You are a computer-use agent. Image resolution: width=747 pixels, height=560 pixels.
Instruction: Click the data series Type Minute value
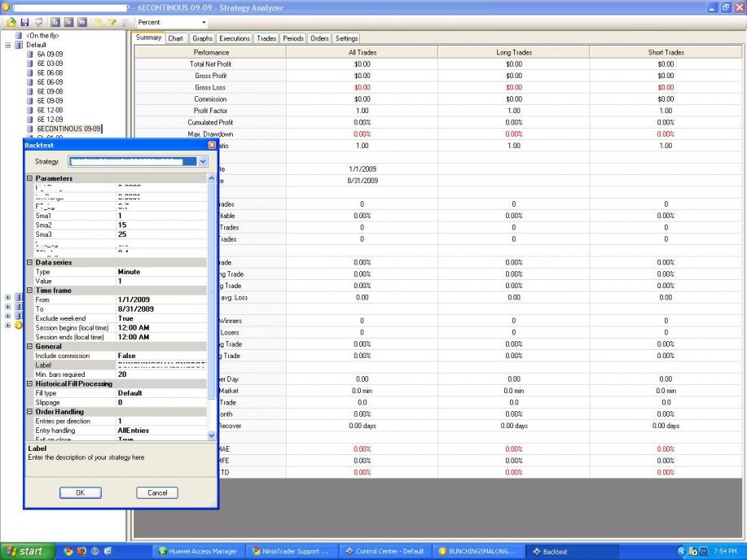(x=129, y=272)
